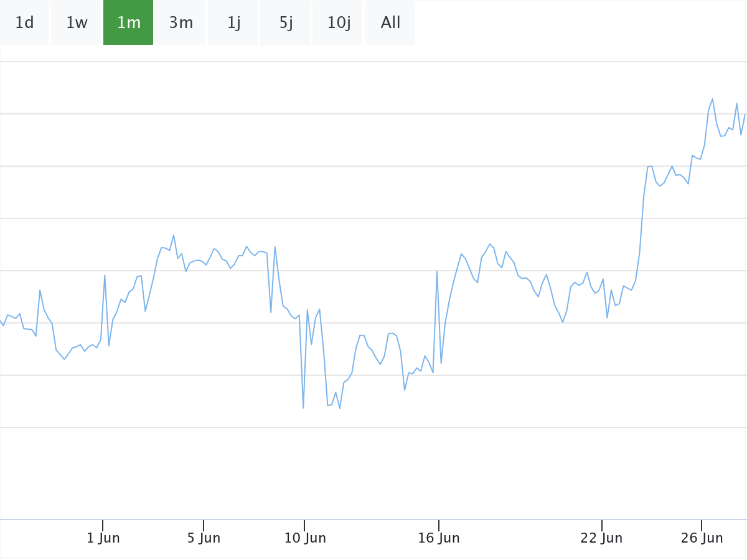Click the 26 Jun date label
This screenshot has height=560, width=747.
click(x=702, y=538)
